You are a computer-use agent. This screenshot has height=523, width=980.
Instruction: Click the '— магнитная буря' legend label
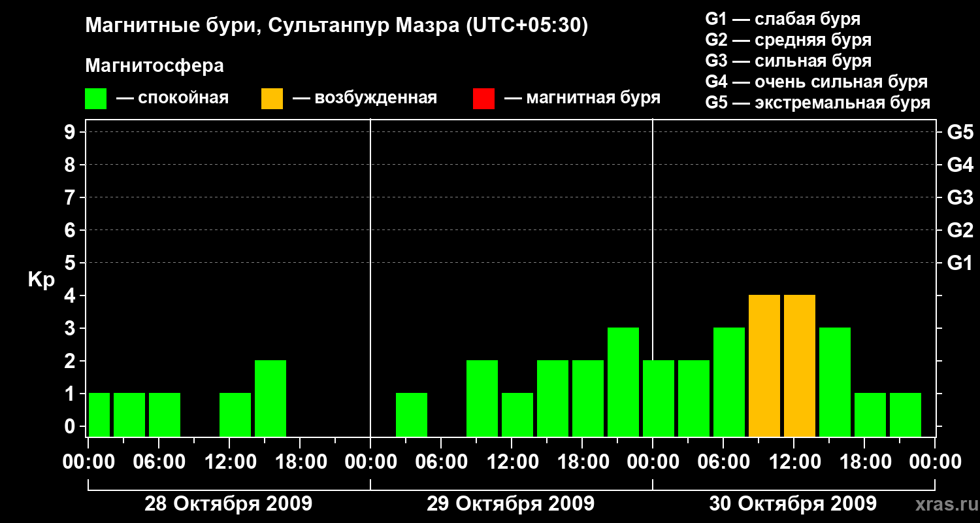coord(583,99)
